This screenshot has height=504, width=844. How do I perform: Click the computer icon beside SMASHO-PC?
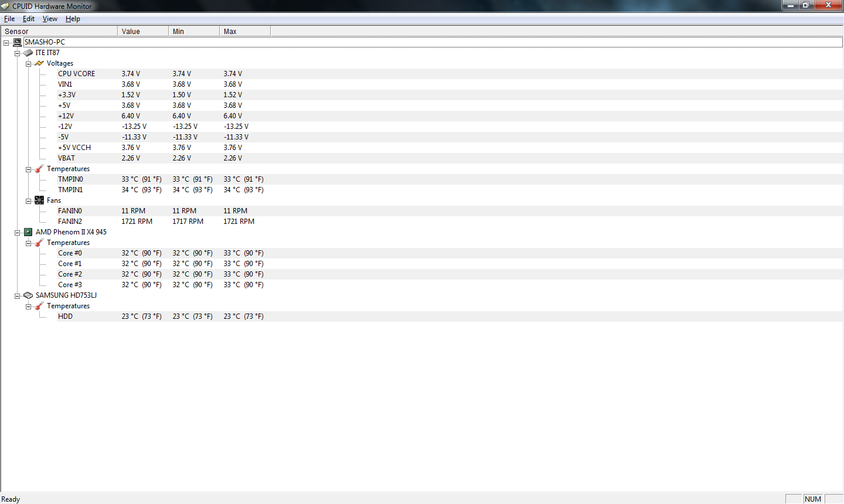coord(17,42)
